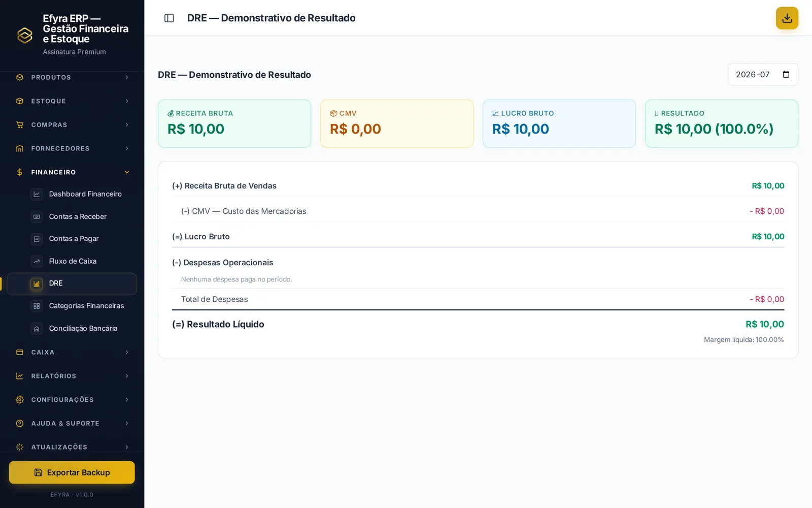Viewport: 812px width, 508px height.
Task: Go to Contas a Pagar
Action: coord(72,239)
